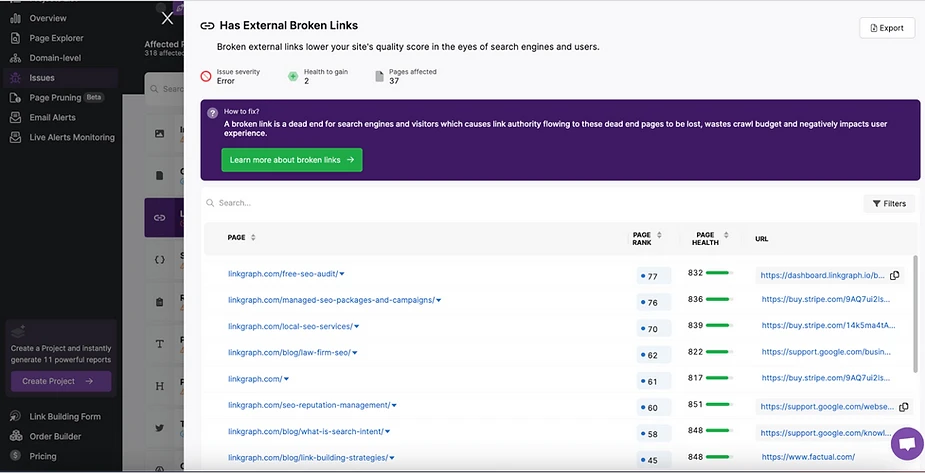Export the broken links report

(887, 28)
